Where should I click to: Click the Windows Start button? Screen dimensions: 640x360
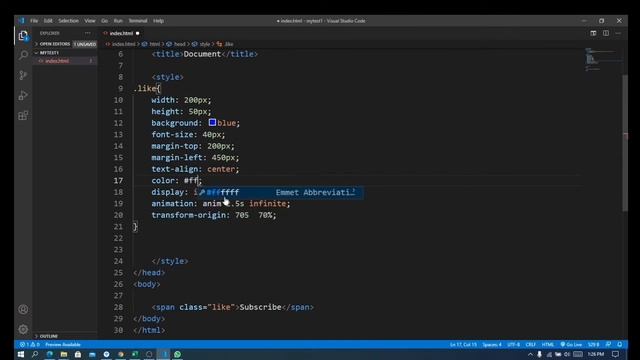tap(21, 354)
